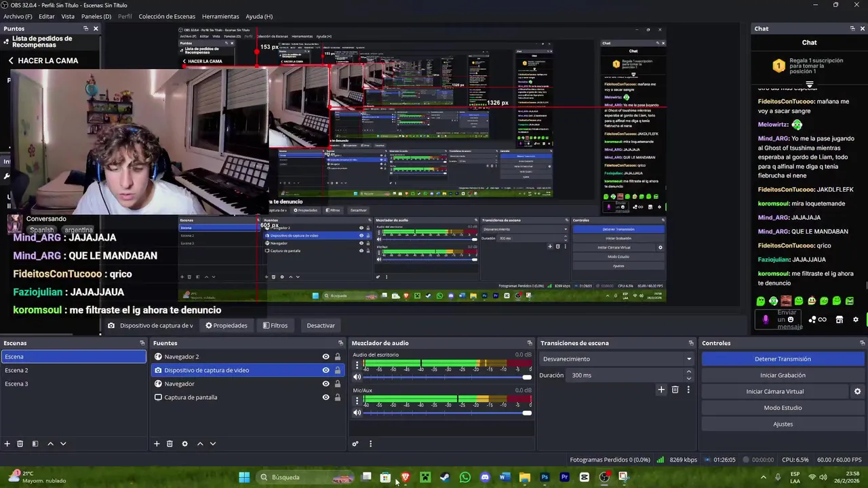Image resolution: width=868 pixels, height=488 pixels.
Task: Pop out the Mezclador de audio dock
Action: [530, 343]
